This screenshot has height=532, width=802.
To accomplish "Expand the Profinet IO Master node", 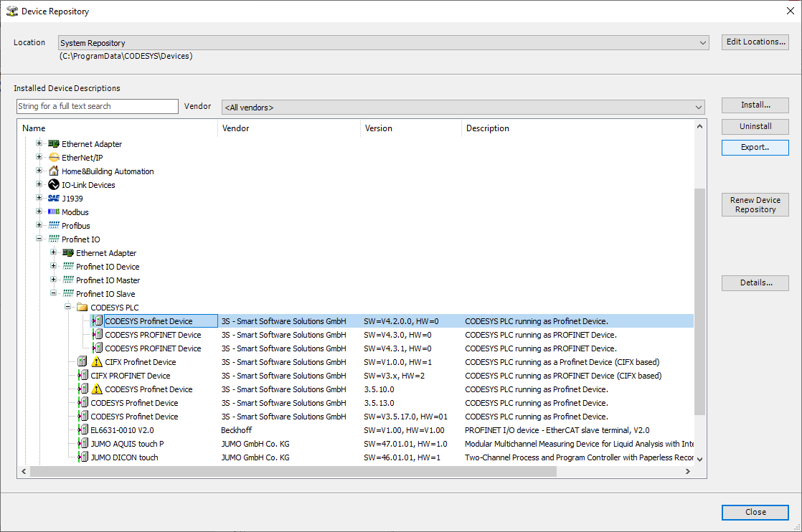I will (x=54, y=280).
